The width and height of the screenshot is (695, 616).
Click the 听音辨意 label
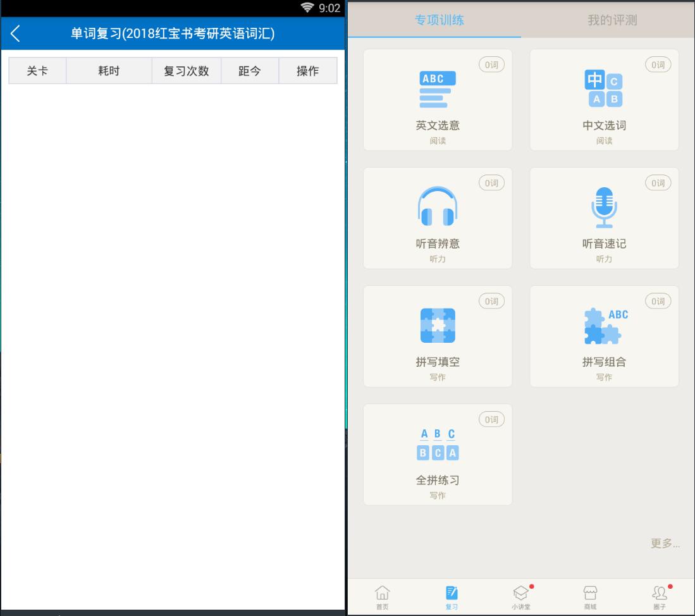tap(438, 243)
